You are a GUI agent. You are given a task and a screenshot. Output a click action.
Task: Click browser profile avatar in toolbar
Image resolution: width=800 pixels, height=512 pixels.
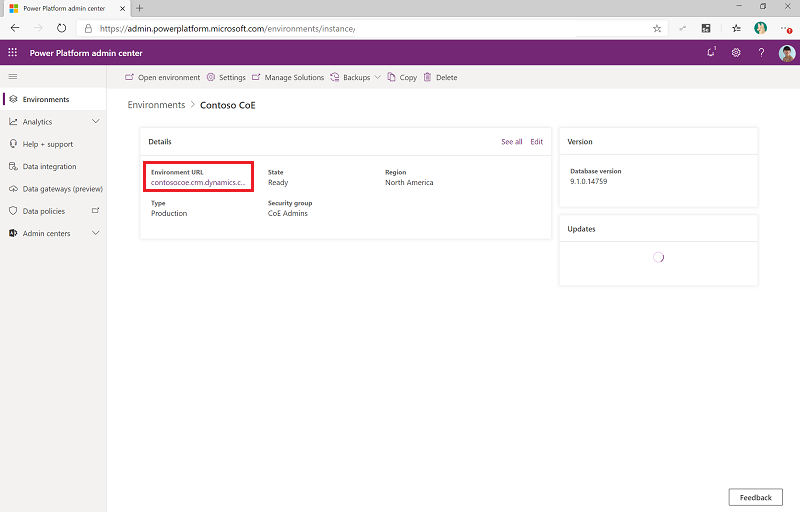(760, 28)
